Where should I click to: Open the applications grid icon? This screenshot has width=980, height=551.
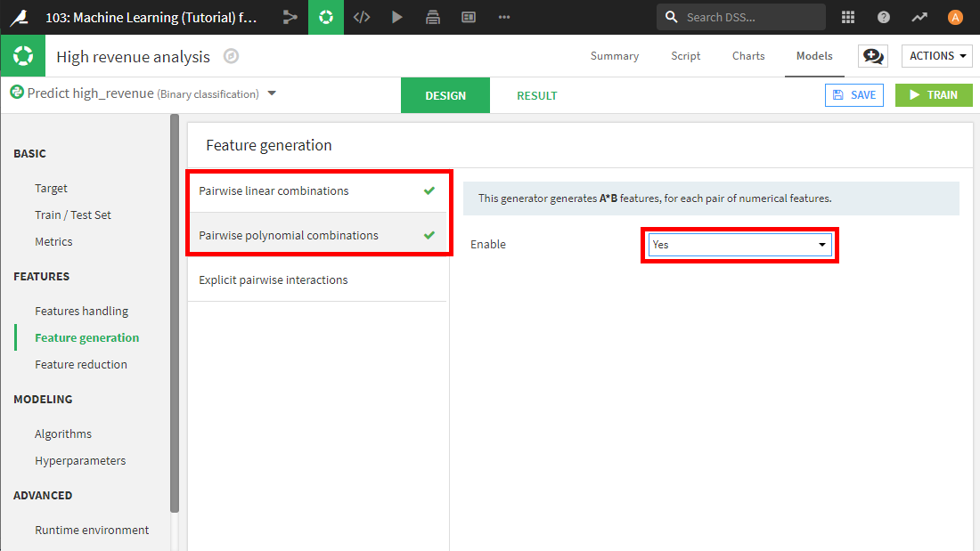(848, 18)
